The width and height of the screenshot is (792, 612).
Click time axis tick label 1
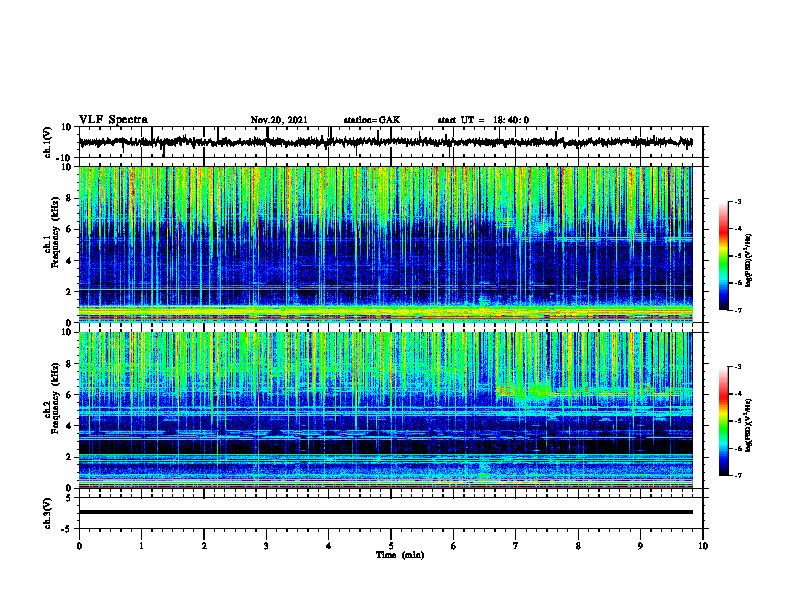tap(141, 546)
